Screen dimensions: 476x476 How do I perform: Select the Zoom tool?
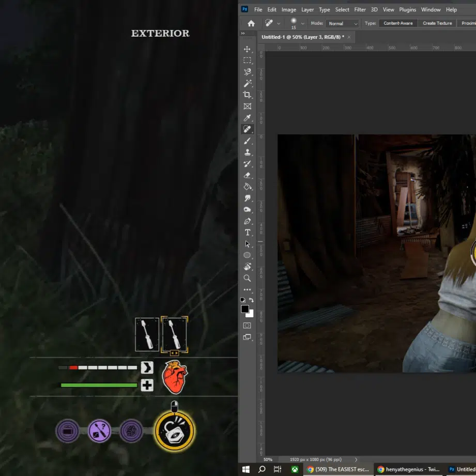[247, 278]
